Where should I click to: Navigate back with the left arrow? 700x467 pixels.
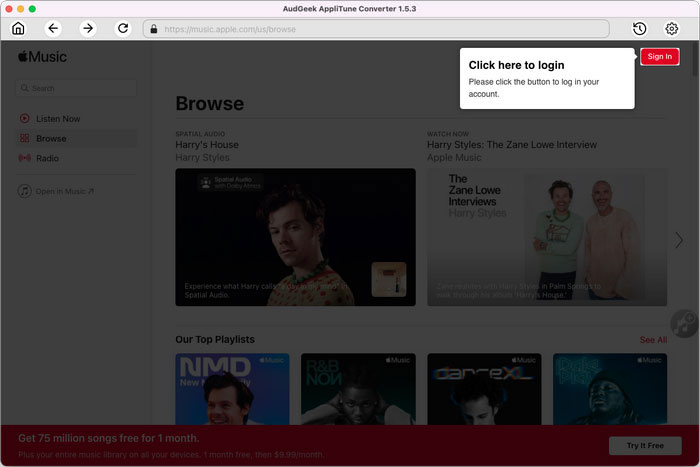53,29
